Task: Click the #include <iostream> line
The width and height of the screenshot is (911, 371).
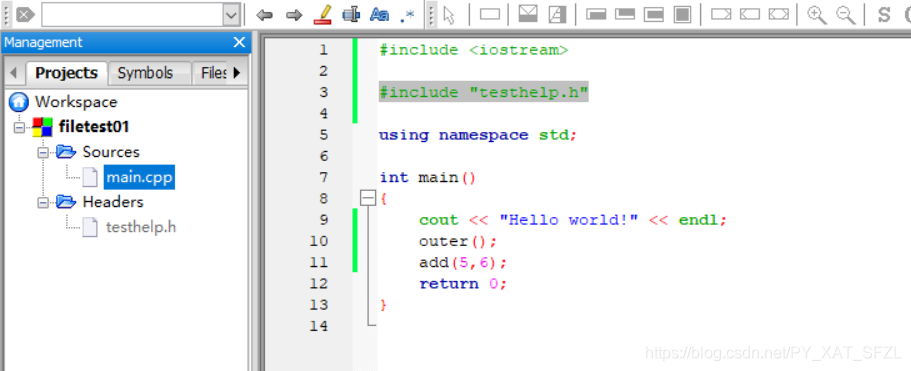Action: [474, 50]
